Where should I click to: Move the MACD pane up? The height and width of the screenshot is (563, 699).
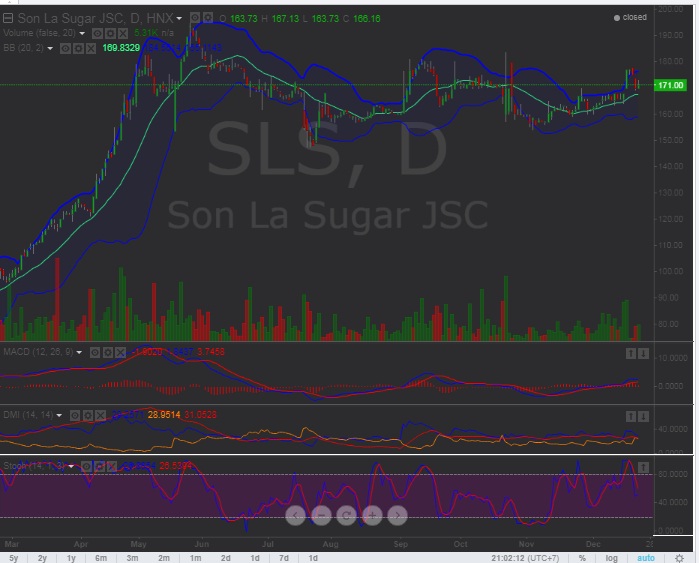[630, 353]
